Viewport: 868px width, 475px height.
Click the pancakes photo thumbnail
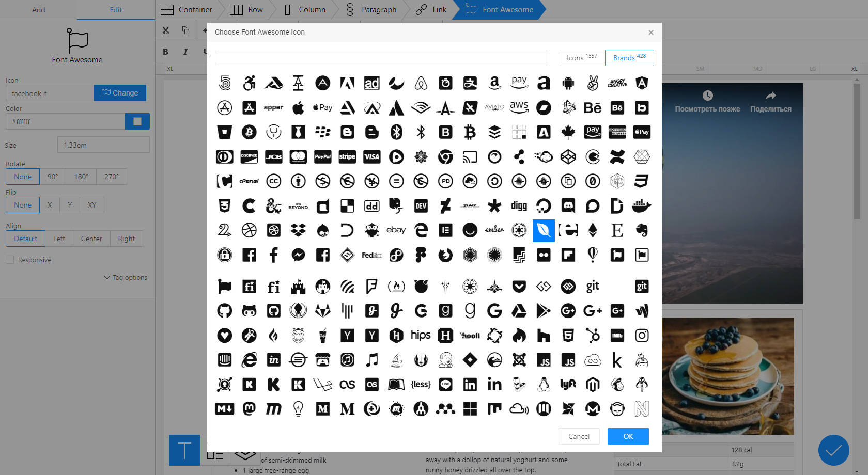[727, 376]
